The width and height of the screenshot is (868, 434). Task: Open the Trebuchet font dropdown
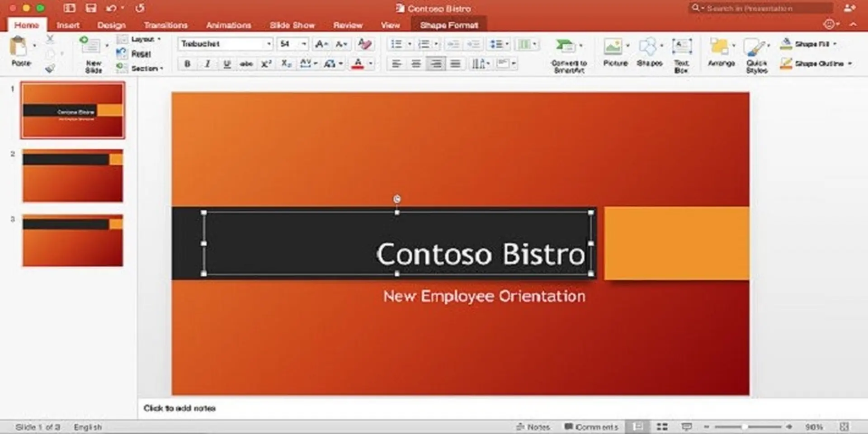[269, 44]
